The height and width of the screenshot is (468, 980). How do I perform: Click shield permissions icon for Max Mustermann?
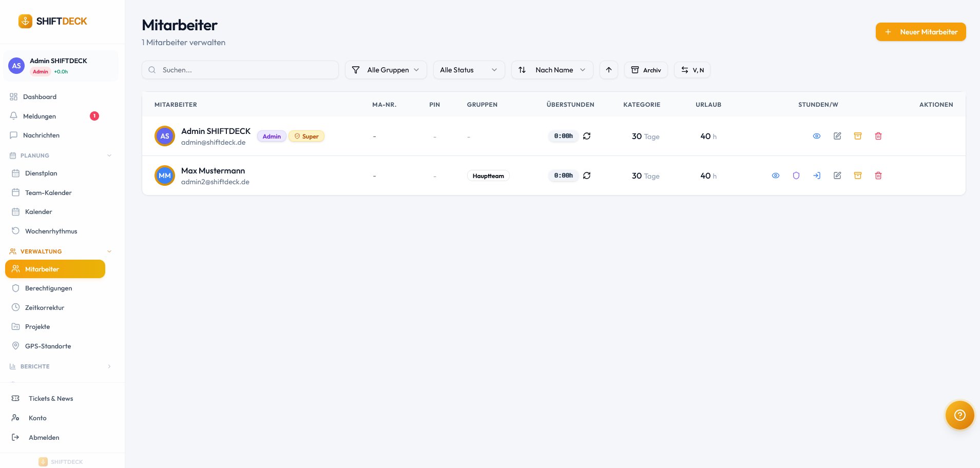pyautogui.click(x=796, y=175)
